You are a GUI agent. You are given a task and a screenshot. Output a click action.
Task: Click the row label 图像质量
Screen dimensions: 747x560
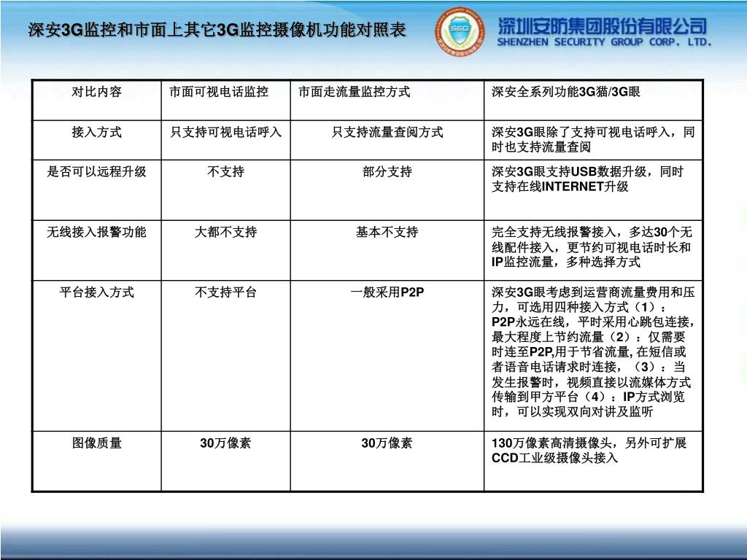click(97, 443)
